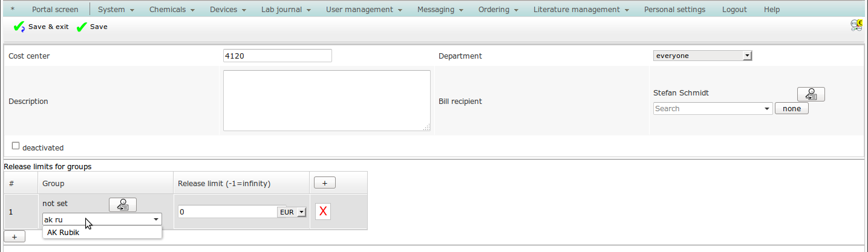Viewport: 868px width, 252px height.
Task: Click the plus button below the table
Action: point(15,237)
